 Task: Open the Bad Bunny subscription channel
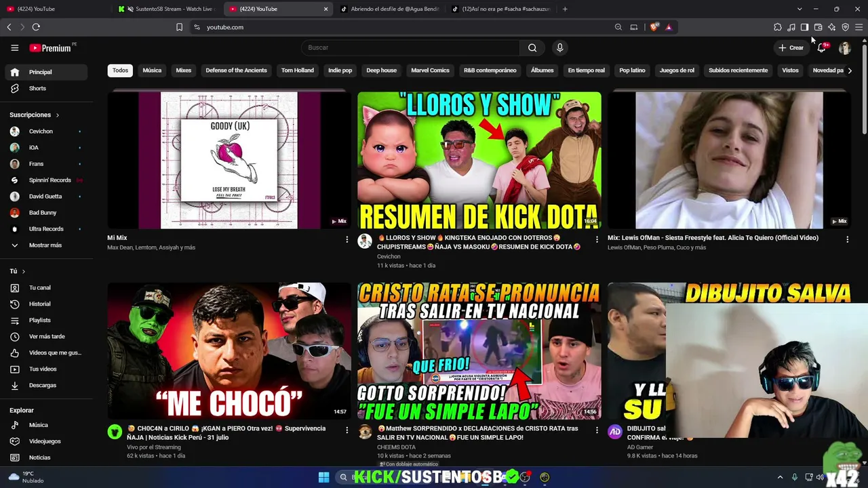(46, 213)
